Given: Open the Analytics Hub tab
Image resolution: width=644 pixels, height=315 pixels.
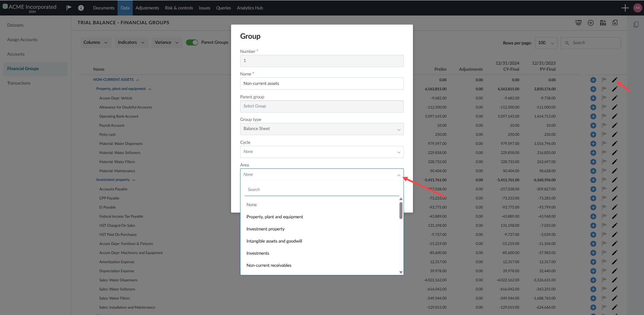Looking at the screenshot, I should pos(250,8).
